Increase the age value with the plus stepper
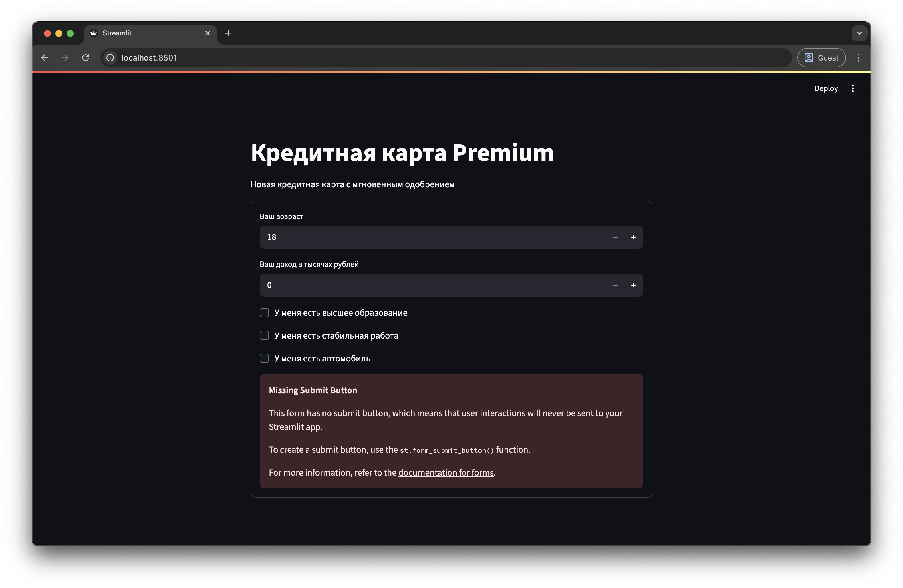This screenshot has height=588, width=903. (633, 237)
